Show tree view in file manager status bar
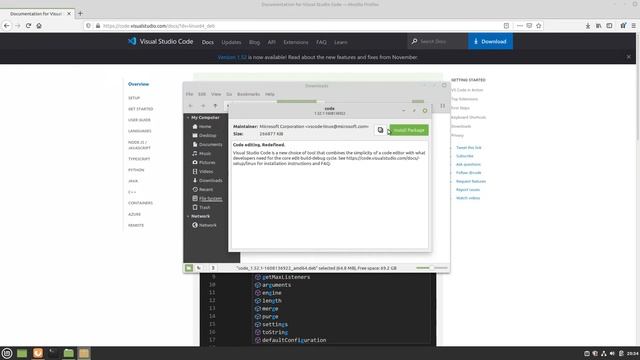 pos(199,268)
